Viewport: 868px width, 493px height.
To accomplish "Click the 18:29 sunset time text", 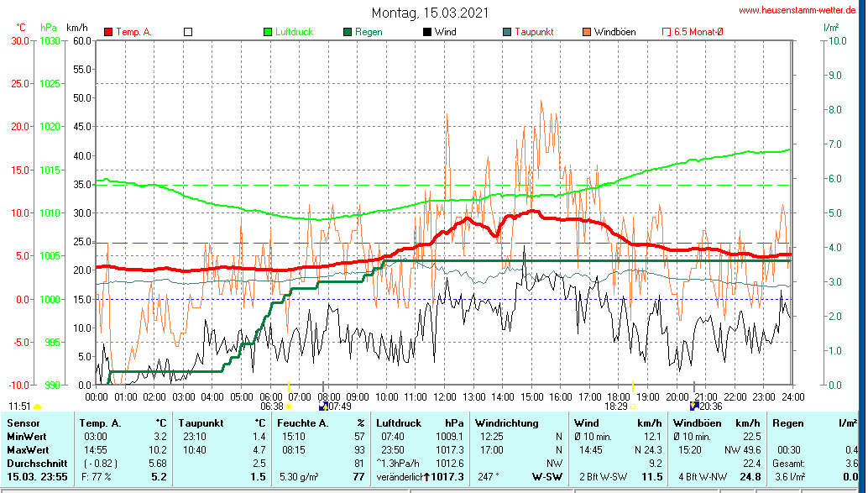I will [x=616, y=406].
